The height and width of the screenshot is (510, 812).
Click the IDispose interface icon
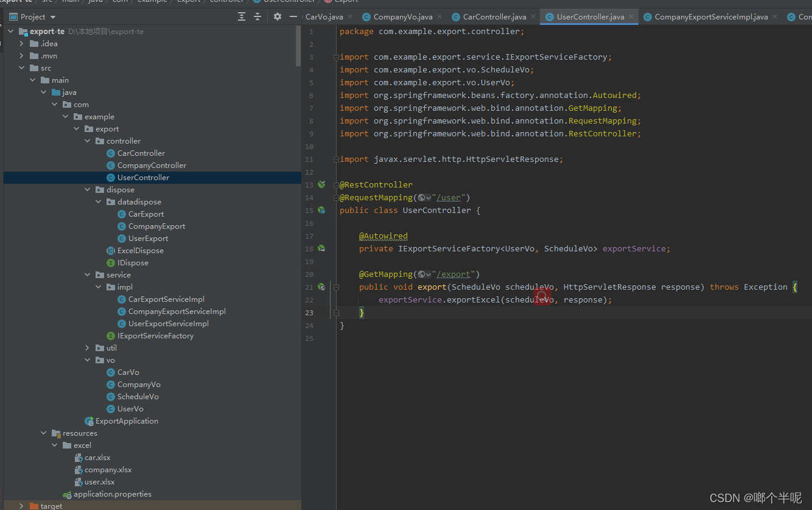tap(111, 263)
